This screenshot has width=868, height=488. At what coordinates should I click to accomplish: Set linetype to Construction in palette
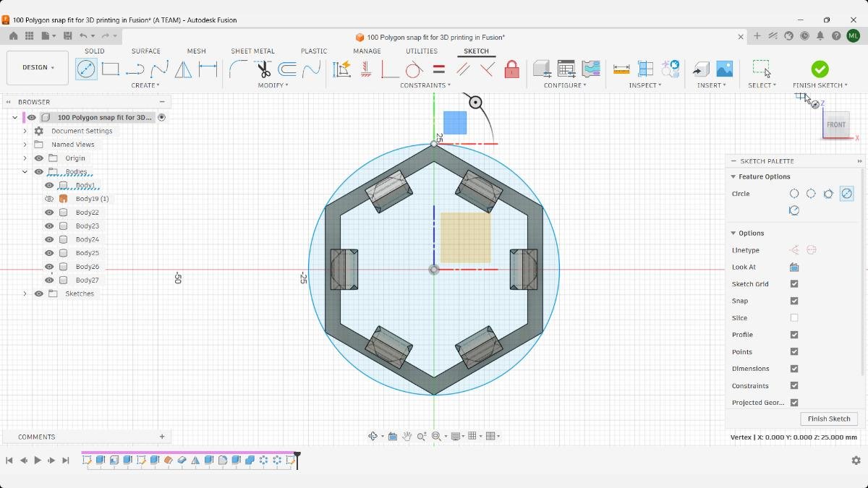pyautogui.click(x=794, y=250)
